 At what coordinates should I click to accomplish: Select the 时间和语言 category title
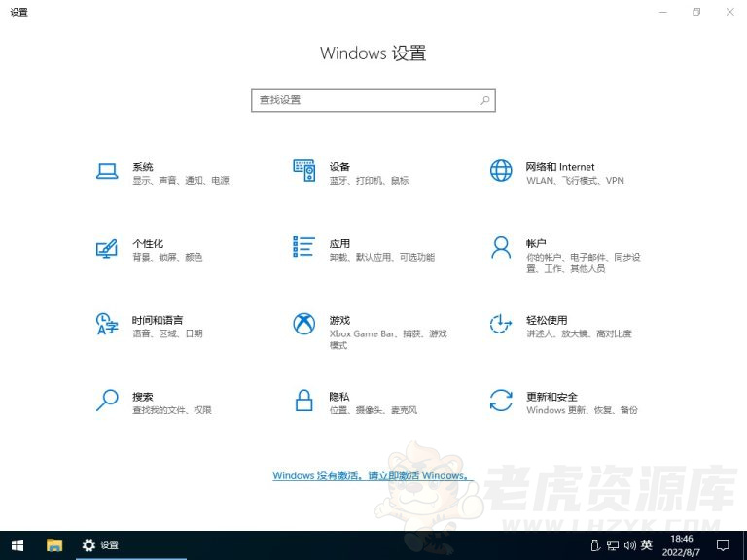click(158, 320)
